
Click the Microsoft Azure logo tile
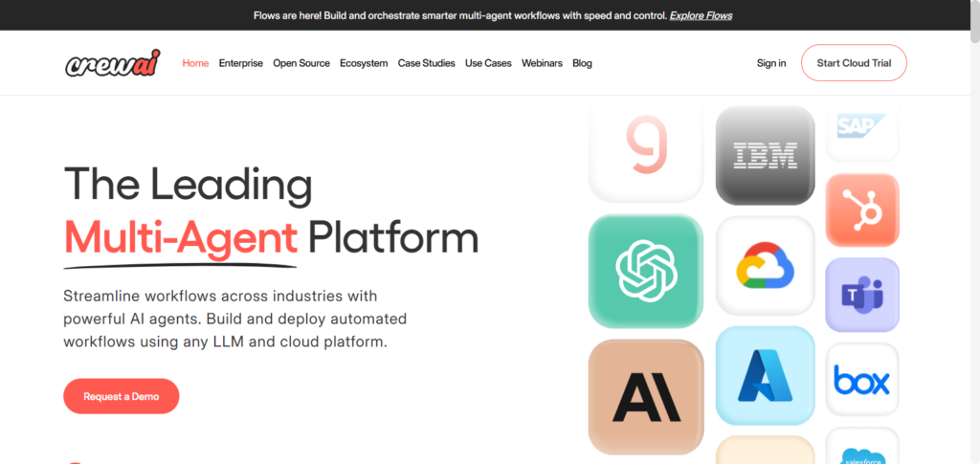tap(765, 376)
